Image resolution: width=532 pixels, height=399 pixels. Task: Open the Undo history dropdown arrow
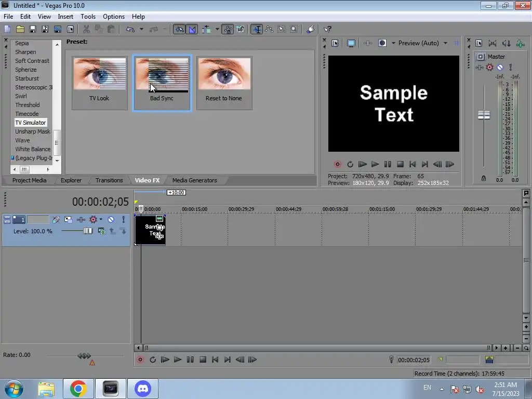141,30
